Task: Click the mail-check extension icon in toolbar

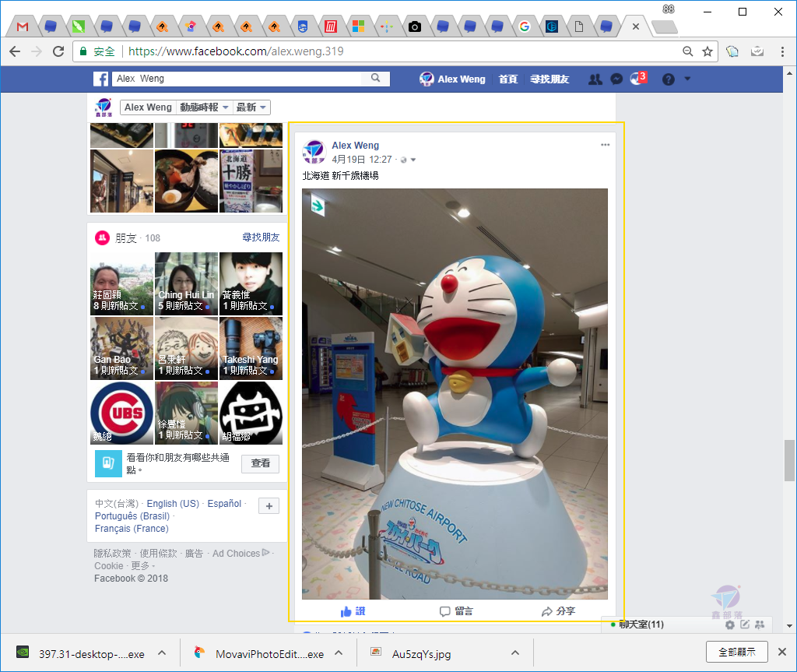Action: tap(757, 51)
